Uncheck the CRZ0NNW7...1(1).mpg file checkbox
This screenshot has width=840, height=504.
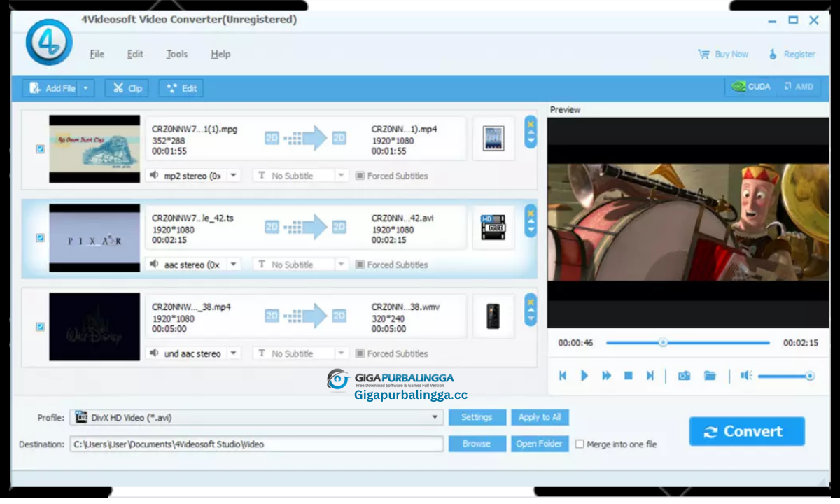coord(40,148)
